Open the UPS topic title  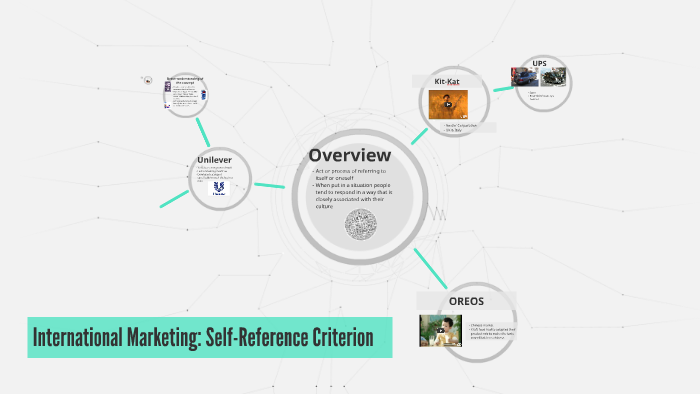point(539,63)
